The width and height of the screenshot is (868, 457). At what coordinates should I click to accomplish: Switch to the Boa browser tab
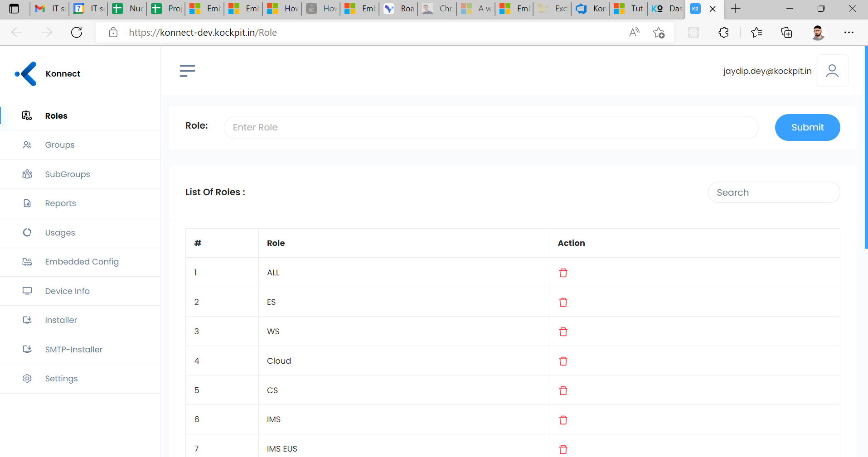[x=399, y=9]
